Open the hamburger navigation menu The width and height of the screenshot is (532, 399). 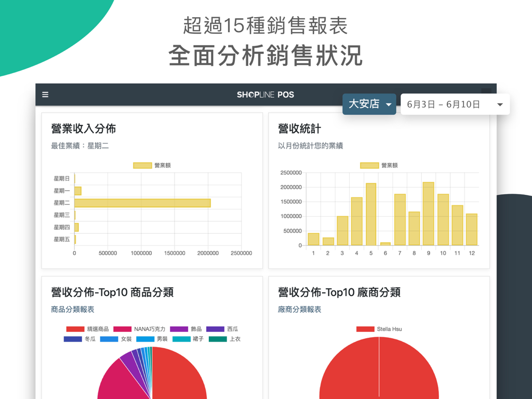pyautogui.click(x=45, y=95)
